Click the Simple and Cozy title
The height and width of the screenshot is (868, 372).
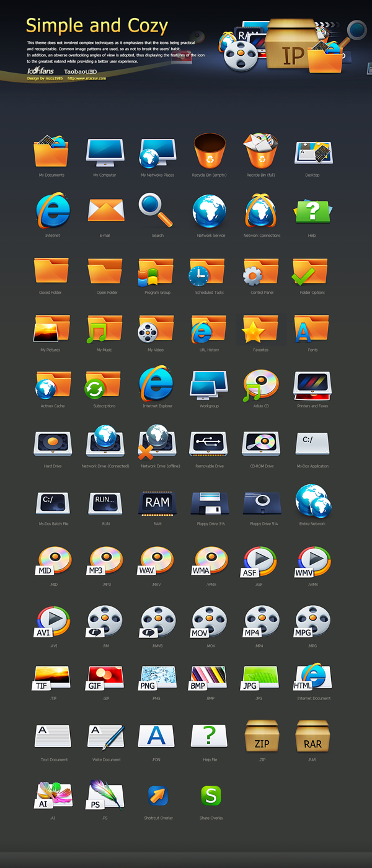pyautogui.click(x=97, y=26)
